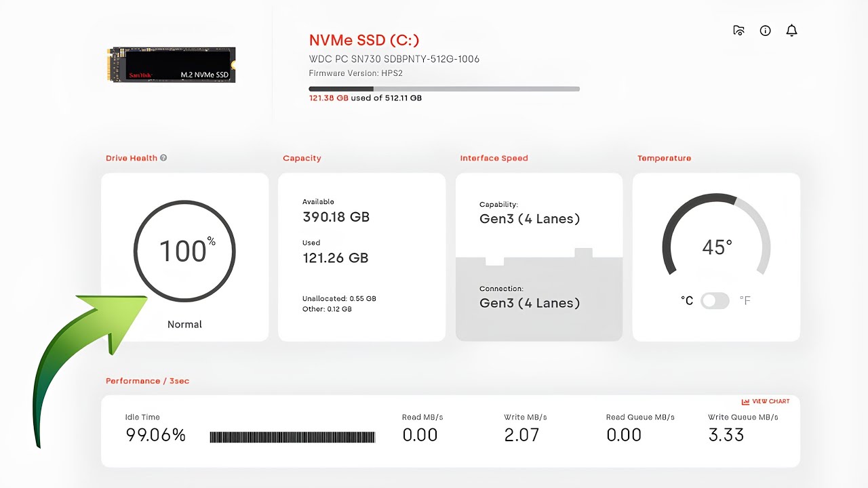Click the Capacity heading
The image size is (868, 488).
click(302, 158)
